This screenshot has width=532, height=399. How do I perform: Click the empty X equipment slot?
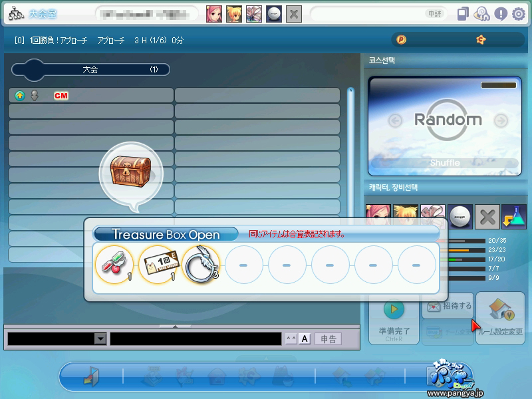pos(487,217)
